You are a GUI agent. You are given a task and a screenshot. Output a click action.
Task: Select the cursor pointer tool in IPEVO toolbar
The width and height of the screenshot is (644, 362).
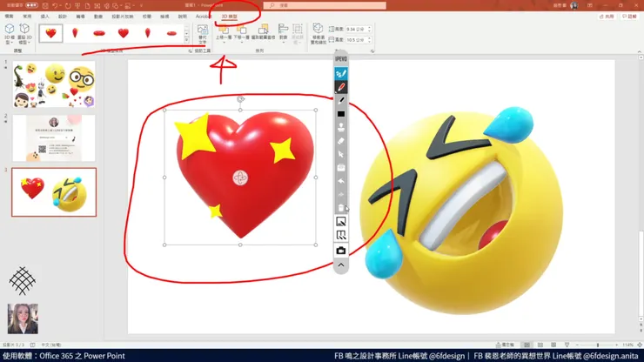(341, 154)
